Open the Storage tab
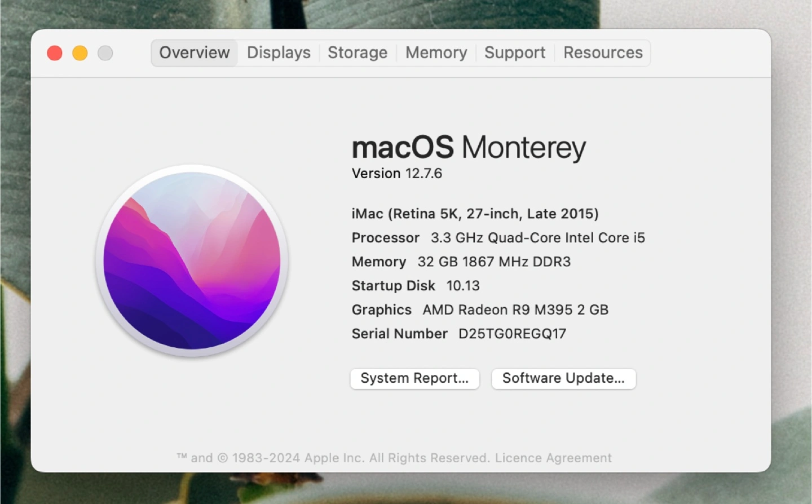Image resolution: width=812 pixels, height=504 pixels. (358, 53)
